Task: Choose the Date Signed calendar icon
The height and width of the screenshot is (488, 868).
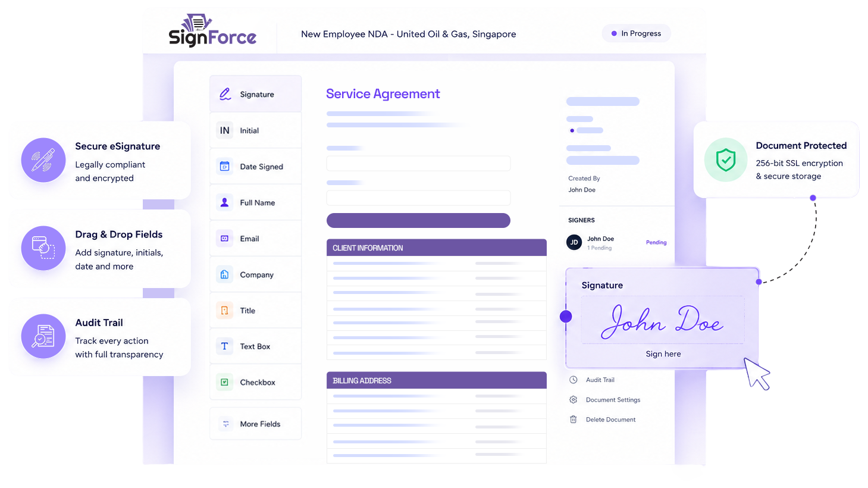Action: [224, 167]
